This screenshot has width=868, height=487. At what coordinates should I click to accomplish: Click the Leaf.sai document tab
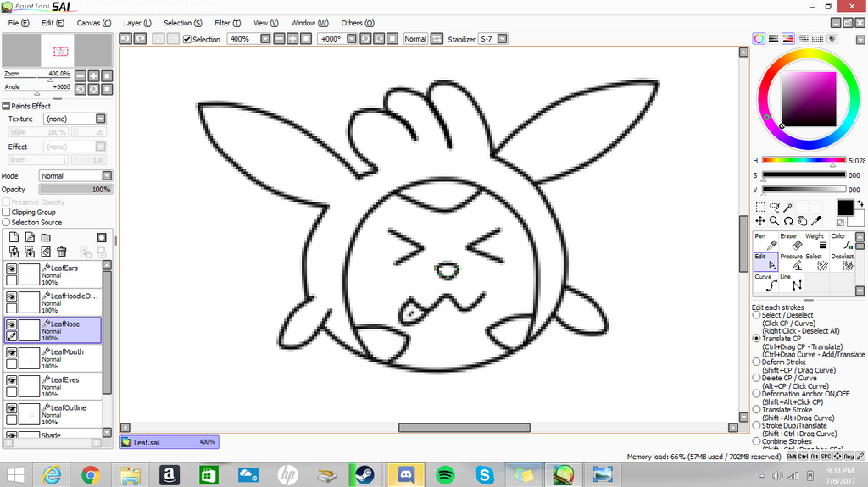pyautogui.click(x=169, y=442)
